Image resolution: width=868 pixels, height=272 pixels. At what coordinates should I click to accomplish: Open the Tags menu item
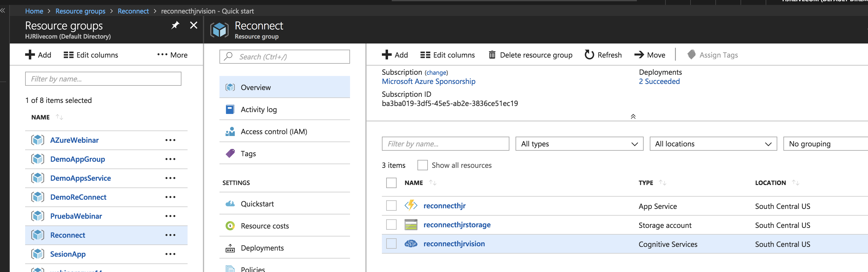284,153
